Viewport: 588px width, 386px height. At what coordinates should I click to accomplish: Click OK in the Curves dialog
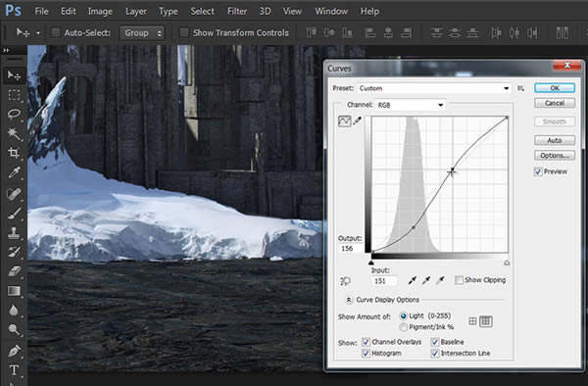pos(555,88)
